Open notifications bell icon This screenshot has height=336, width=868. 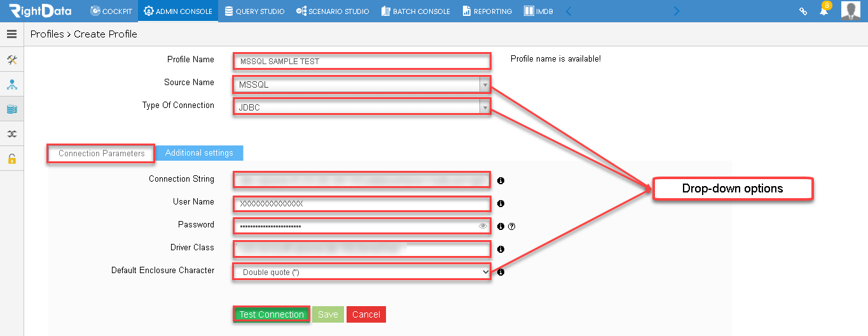click(x=824, y=11)
